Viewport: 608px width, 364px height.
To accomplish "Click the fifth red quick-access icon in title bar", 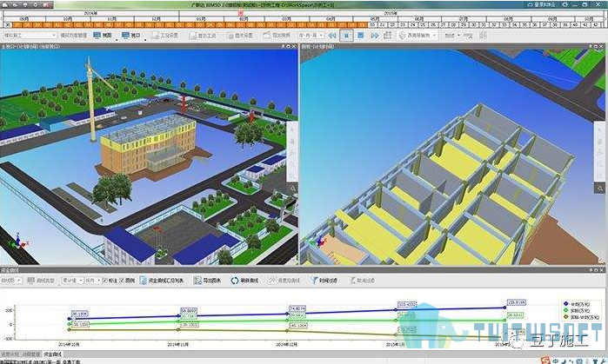I will click(47, 4).
